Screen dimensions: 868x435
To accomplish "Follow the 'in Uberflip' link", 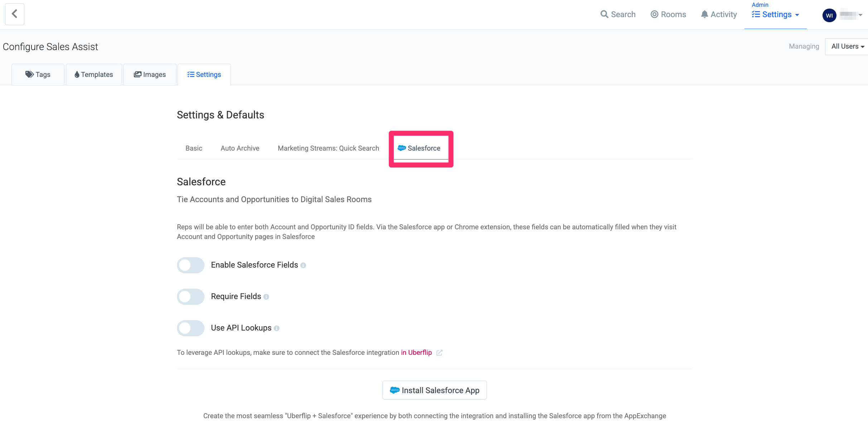I will click(x=416, y=352).
